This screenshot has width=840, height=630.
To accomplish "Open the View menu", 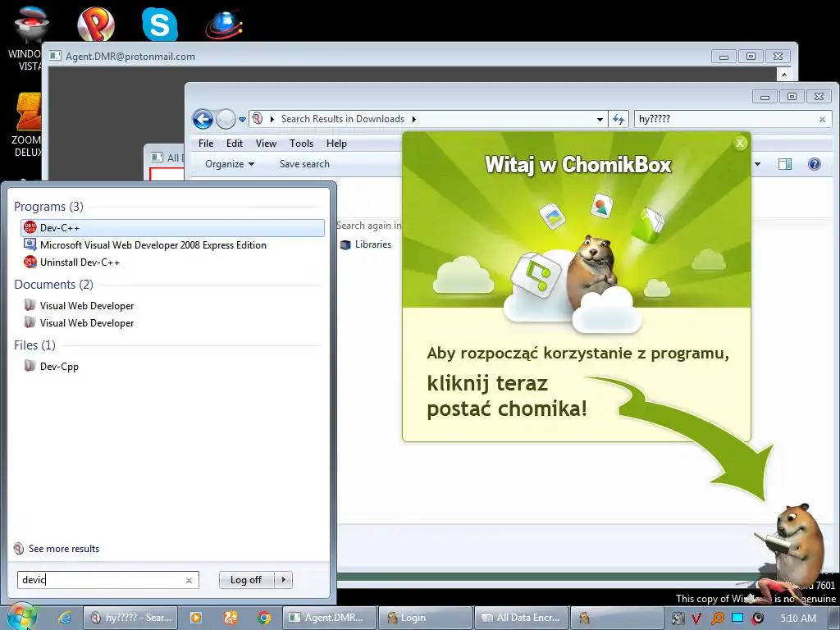I will tap(267, 143).
